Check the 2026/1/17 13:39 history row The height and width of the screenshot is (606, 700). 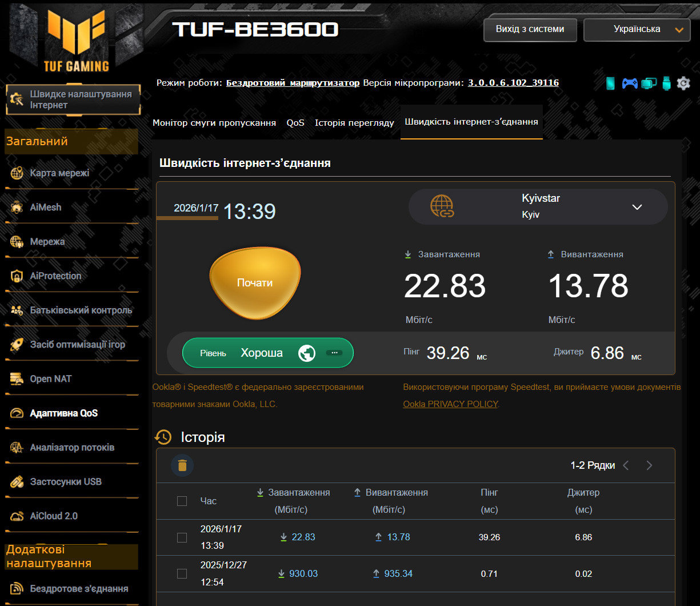click(182, 537)
